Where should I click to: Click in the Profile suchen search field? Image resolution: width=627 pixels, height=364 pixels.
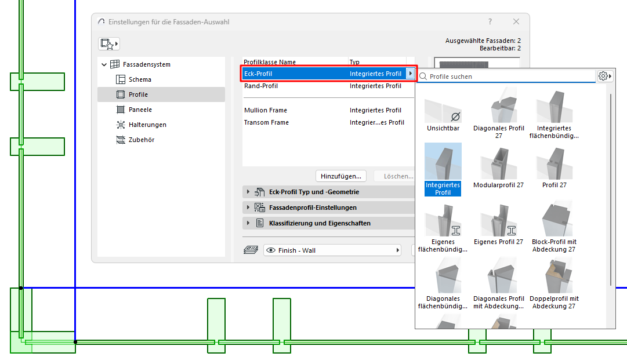click(510, 77)
